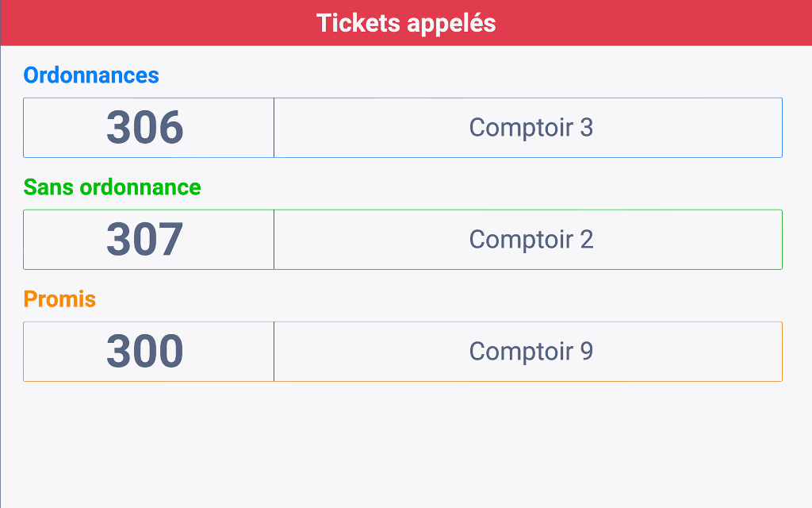The height and width of the screenshot is (508, 812).
Task: Select the Promis category heading
Action: coord(59,299)
